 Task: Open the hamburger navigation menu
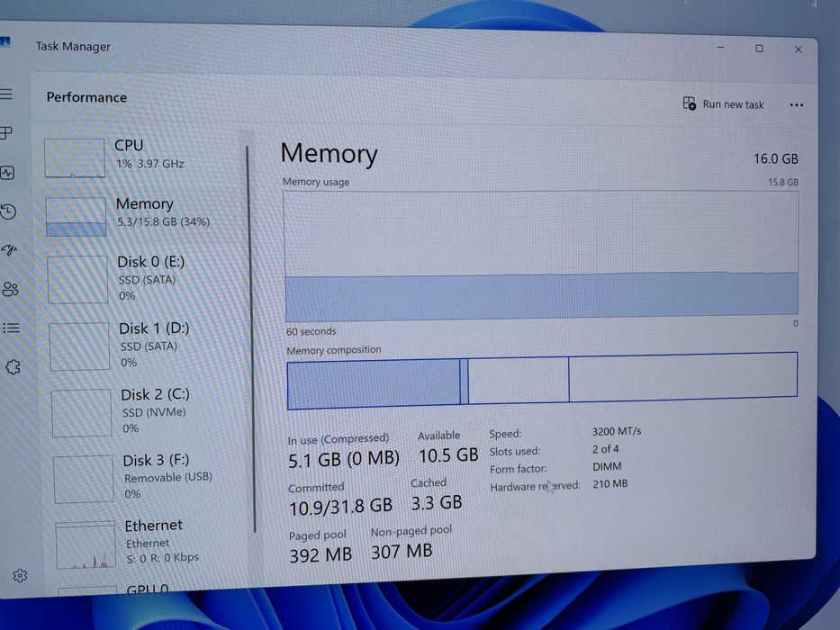pyautogui.click(x=6, y=94)
